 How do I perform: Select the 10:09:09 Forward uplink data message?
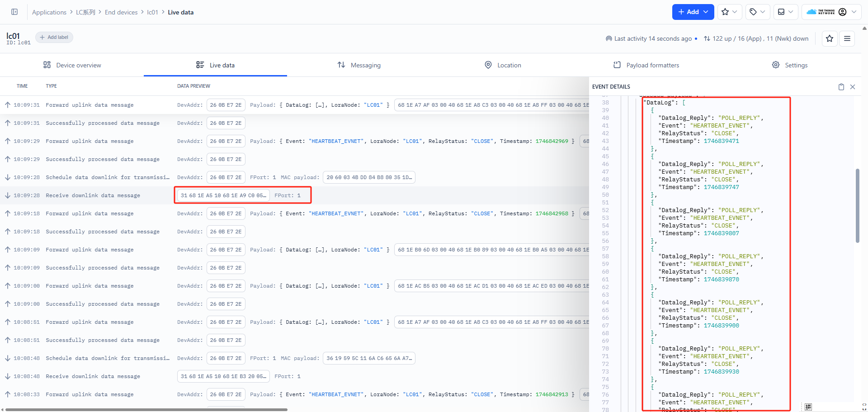point(294,250)
